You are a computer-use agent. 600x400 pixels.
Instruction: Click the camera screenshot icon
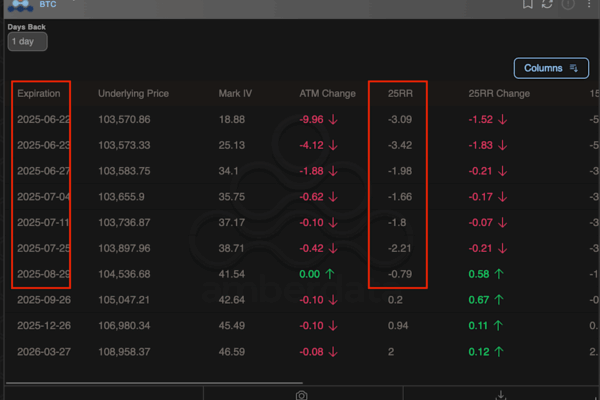coord(302,395)
